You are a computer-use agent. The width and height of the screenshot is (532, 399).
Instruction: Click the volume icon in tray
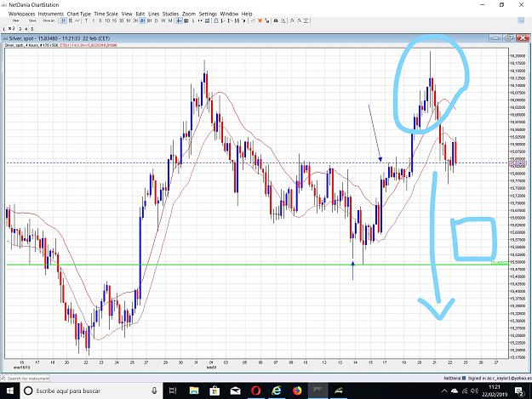coord(475,390)
